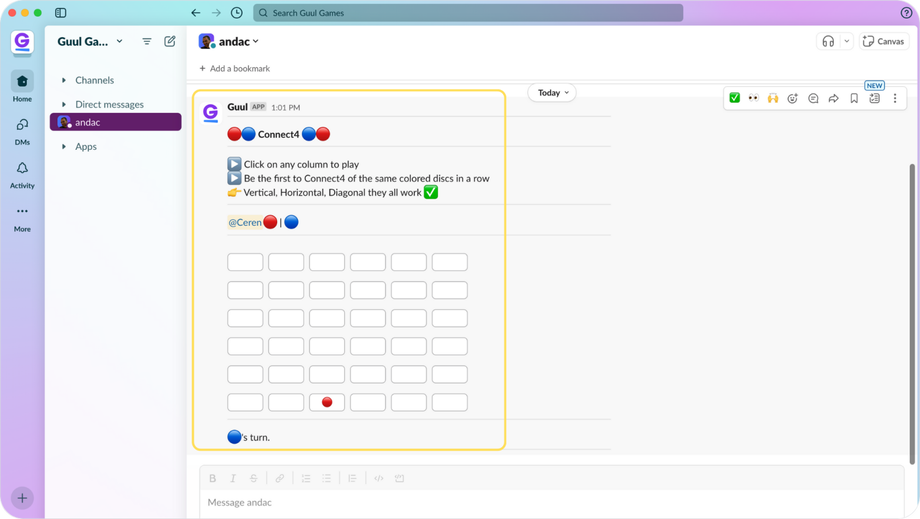Screen dimensions: 920x519
Task: React with the green checkmark emoji
Action: point(734,98)
